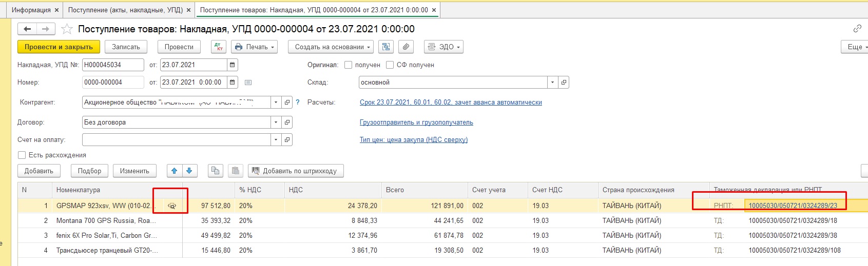
Task: Move row up with blue arrow
Action: 175,171
